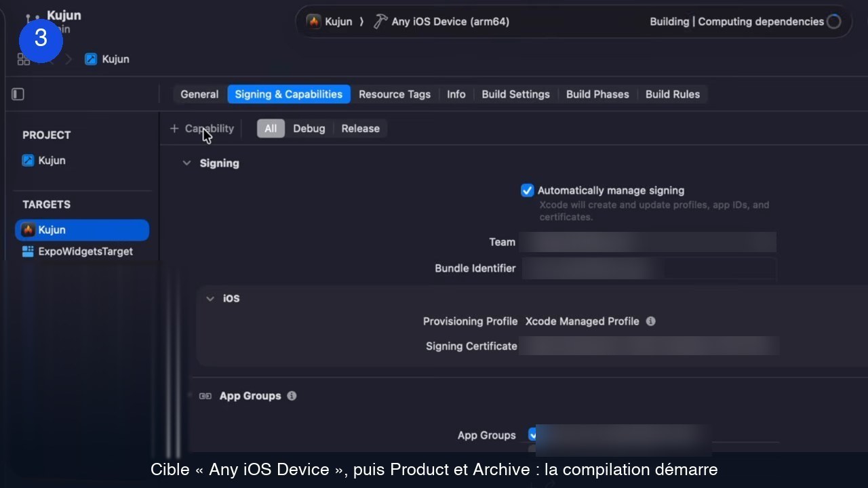Choose the Any iOS Device destination

(x=441, y=22)
